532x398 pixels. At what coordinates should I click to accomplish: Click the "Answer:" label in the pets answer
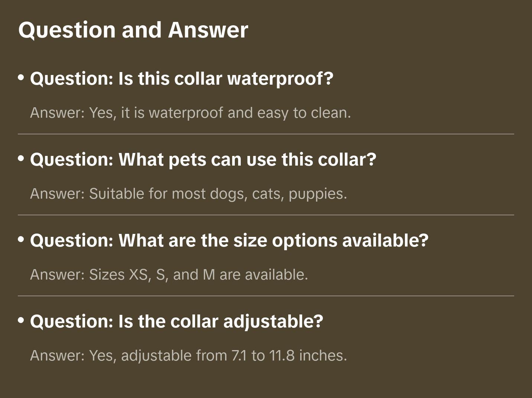(58, 194)
